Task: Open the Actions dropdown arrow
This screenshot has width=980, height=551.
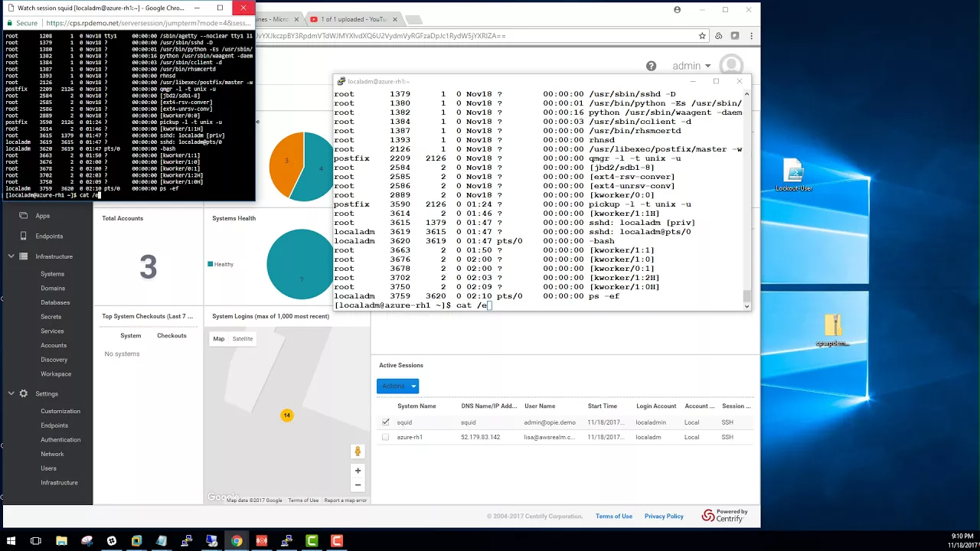Action: click(413, 386)
